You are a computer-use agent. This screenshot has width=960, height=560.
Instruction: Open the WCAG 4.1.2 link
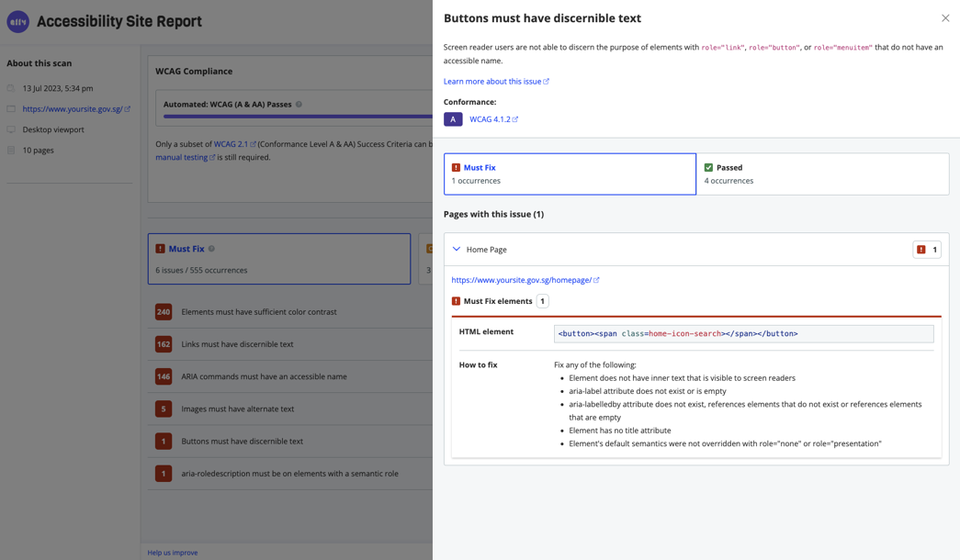493,119
